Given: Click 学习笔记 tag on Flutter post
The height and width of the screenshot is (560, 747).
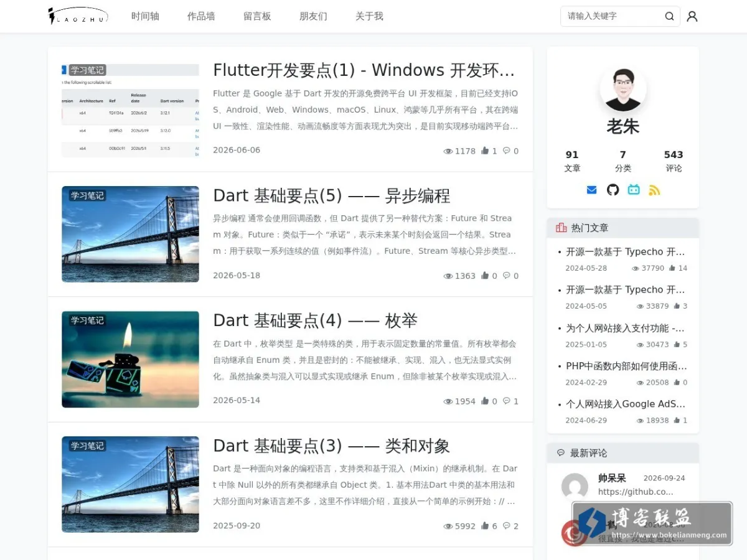Looking at the screenshot, I should pyautogui.click(x=87, y=70).
